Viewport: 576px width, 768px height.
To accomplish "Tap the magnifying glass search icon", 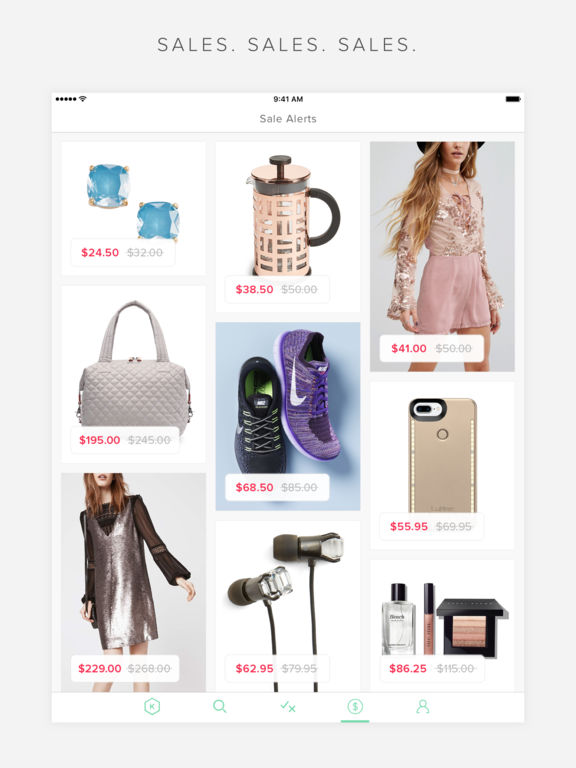I will tap(220, 706).
